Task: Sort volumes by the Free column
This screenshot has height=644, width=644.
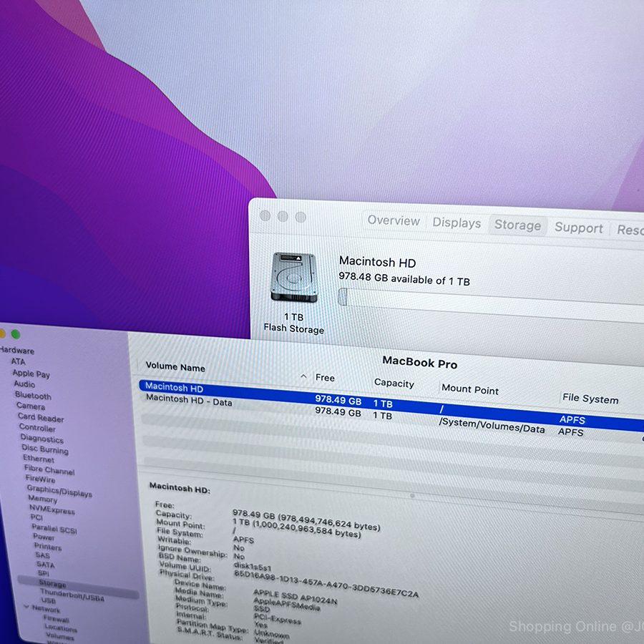Action: click(x=325, y=378)
